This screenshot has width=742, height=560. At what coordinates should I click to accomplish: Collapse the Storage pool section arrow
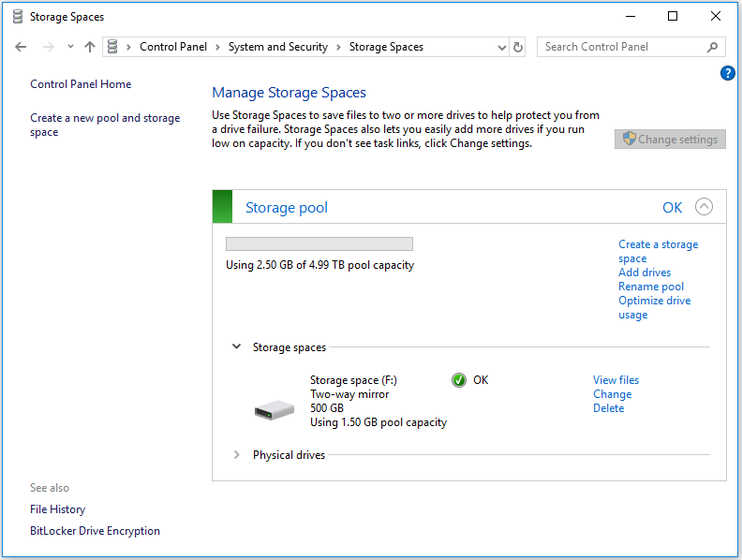[x=704, y=207]
